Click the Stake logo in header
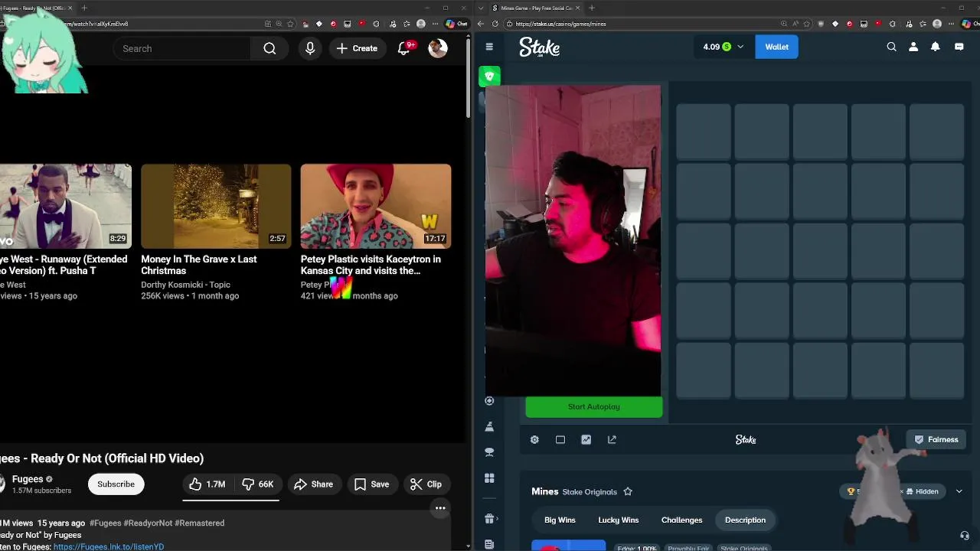This screenshot has width=980, height=551. click(540, 47)
